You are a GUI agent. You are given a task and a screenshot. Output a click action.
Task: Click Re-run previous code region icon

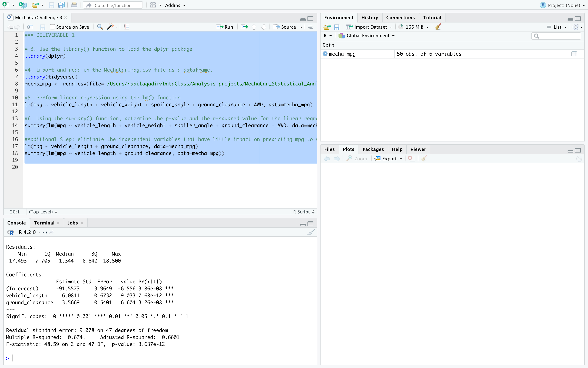(244, 27)
